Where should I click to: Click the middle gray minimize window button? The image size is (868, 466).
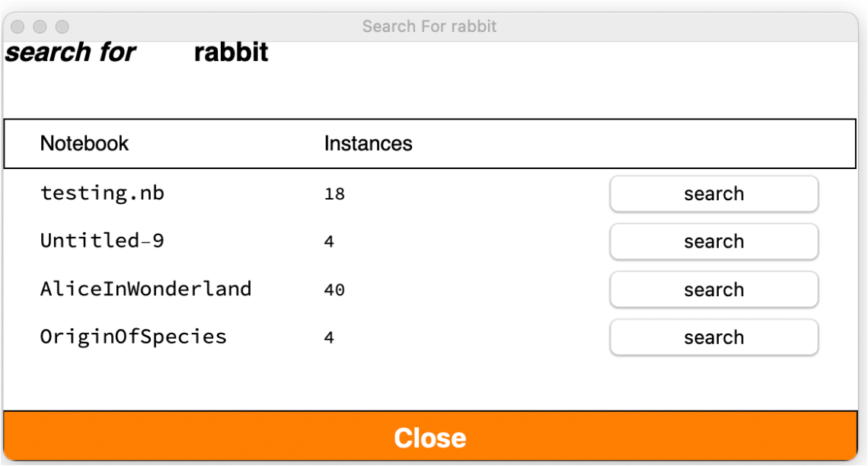[40, 27]
